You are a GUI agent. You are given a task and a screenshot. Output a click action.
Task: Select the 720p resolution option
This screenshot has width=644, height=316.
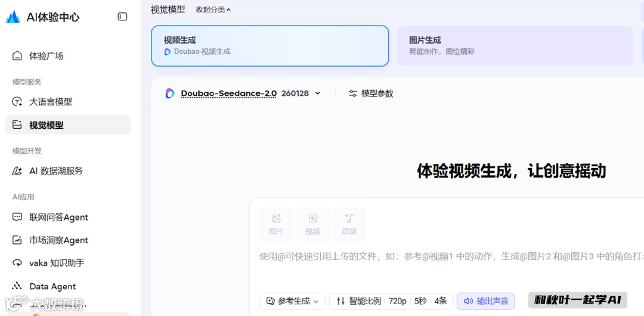397,301
